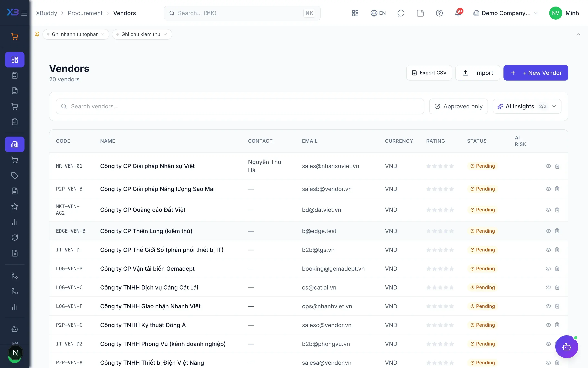Change language with EN globe selector
This screenshot has height=368, width=588.
point(378,13)
